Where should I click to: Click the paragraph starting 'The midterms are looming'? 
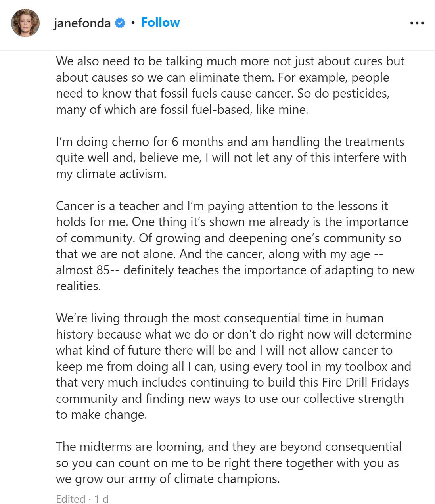click(228, 462)
